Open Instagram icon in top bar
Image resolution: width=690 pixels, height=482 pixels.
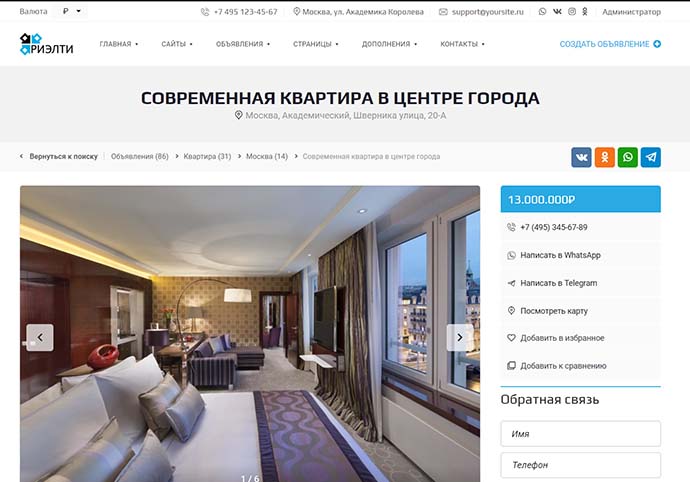[572, 12]
